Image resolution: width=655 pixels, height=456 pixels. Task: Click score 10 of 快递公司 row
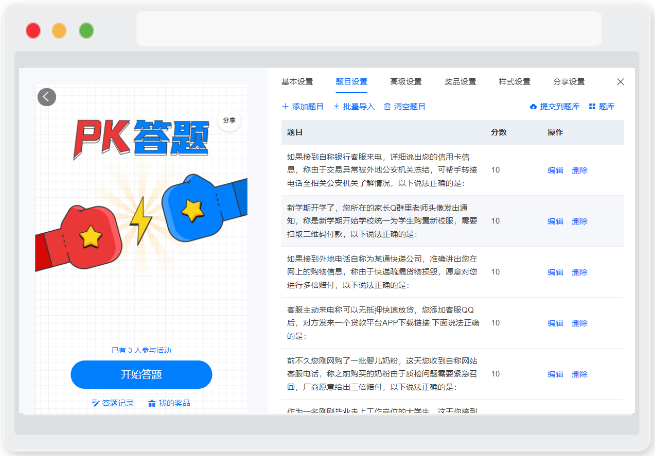tap(495, 272)
